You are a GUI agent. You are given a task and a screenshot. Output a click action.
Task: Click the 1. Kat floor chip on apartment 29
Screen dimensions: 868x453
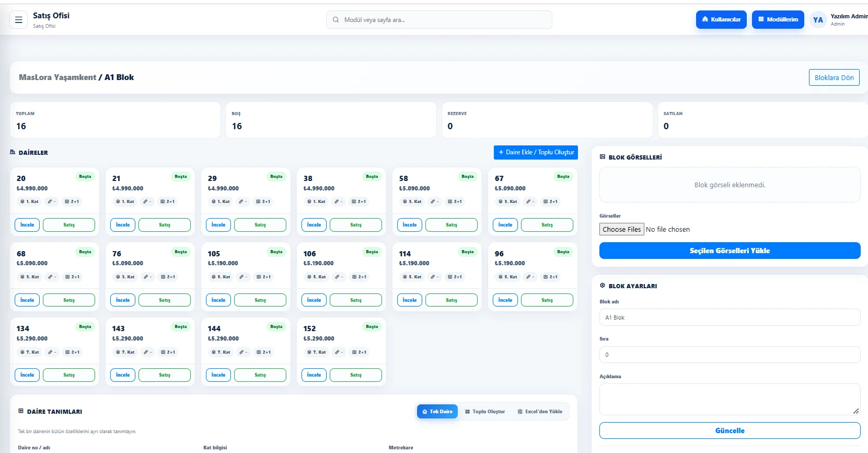pyautogui.click(x=221, y=201)
